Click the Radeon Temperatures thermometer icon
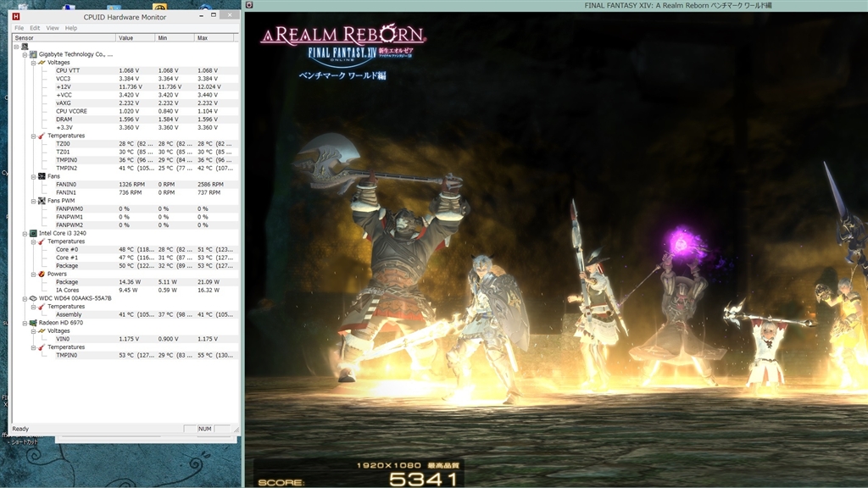The image size is (868, 488). (x=42, y=347)
